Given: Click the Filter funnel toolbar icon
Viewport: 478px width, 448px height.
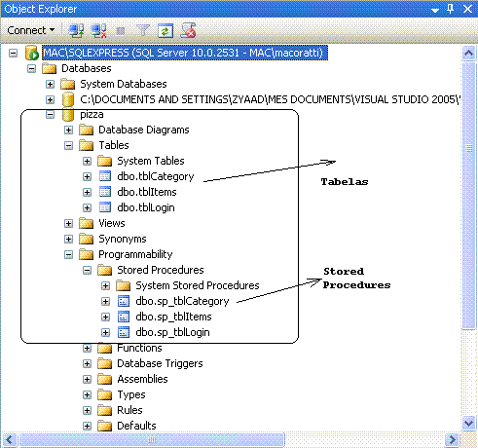Looking at the screenshot, I should point(143,31).
